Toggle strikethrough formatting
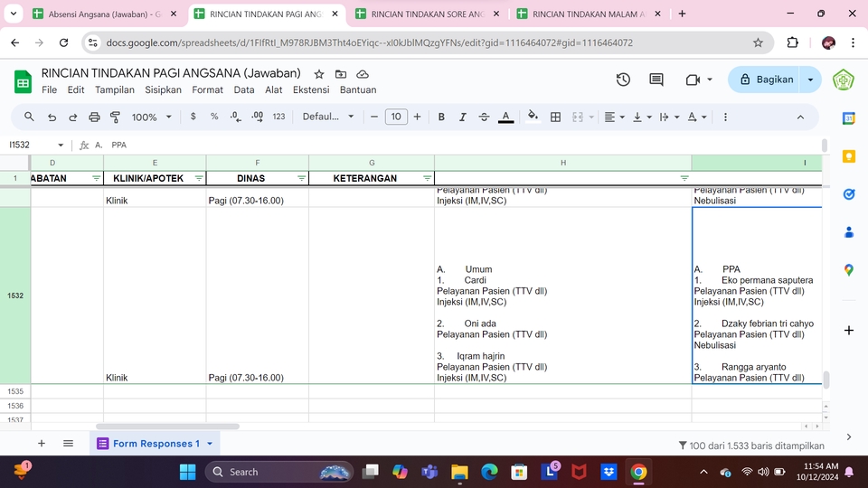 coord(484,117)
